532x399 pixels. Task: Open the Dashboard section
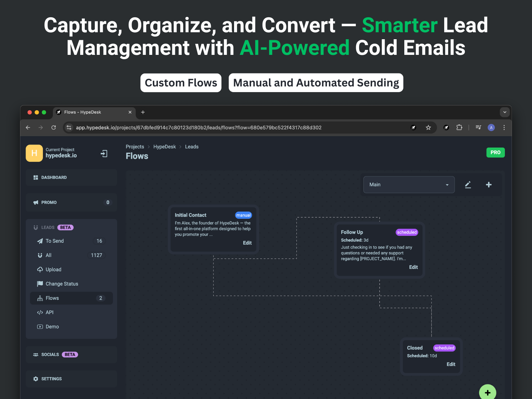pyautogui.click(x=54, y=178)
